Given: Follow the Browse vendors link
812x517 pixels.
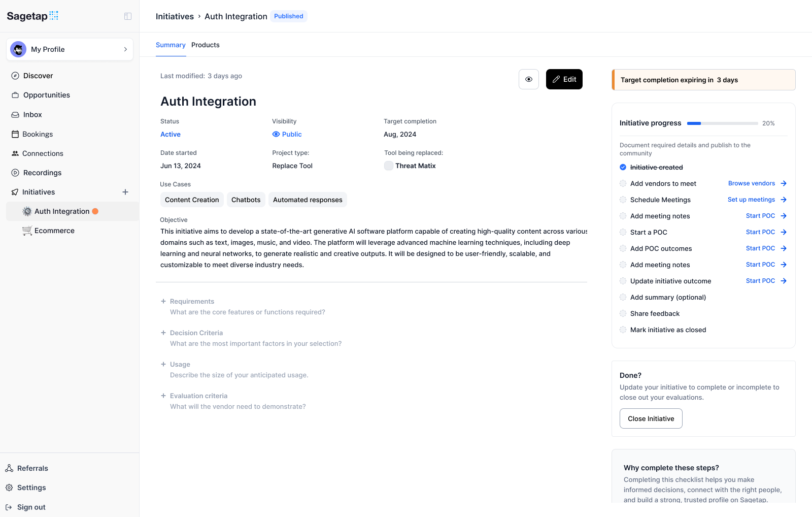Looking at the screenshot, I should [x=751, y=183].
